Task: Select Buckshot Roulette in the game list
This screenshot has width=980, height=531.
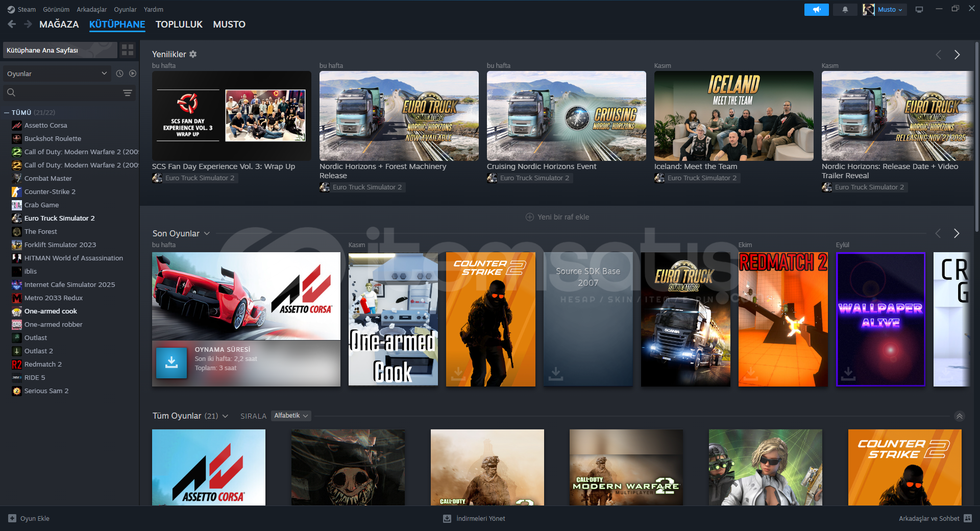Action: click(53, 138)
